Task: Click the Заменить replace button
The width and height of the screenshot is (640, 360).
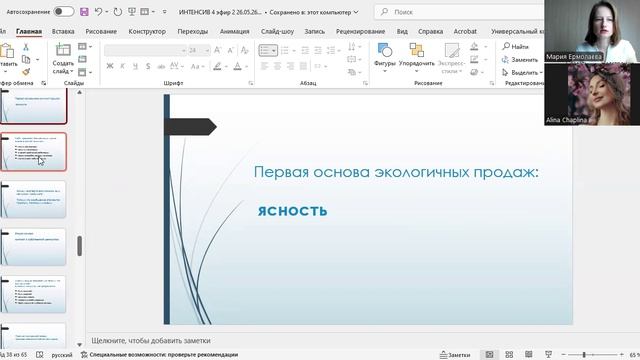Action: 520,60
